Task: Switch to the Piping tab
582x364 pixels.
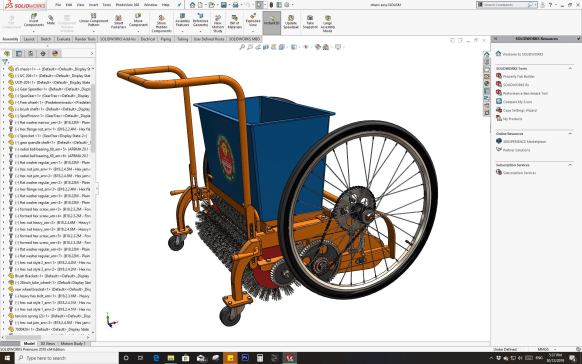Action: (166, 39)
